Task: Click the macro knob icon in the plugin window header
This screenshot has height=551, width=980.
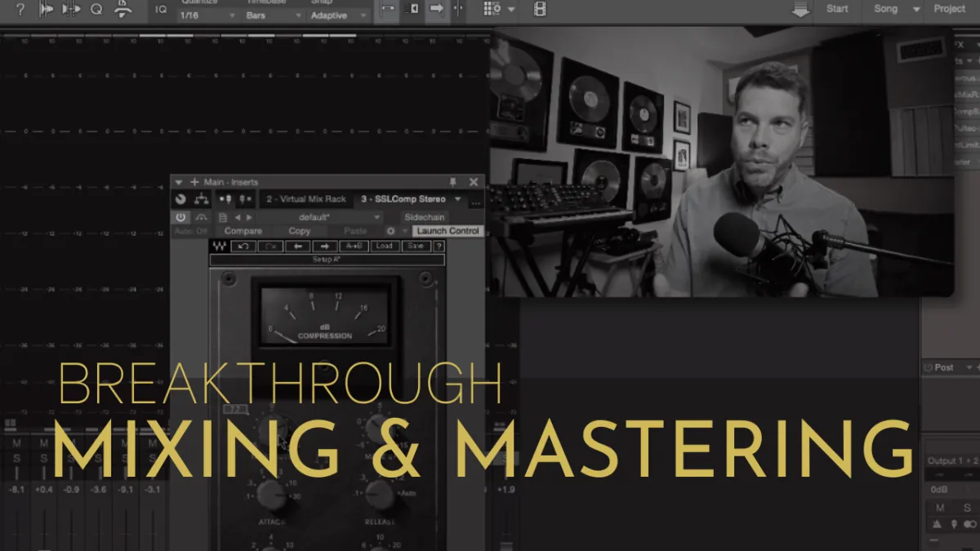Action: [180, 199]
